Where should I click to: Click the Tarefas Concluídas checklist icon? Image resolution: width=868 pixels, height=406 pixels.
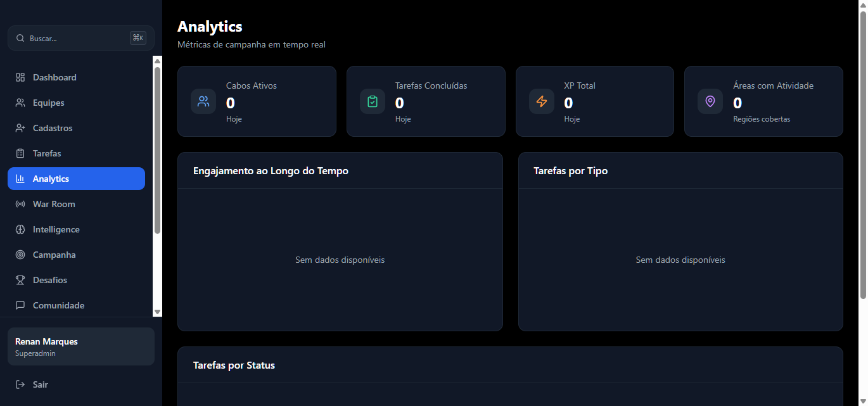click(373, 101)
